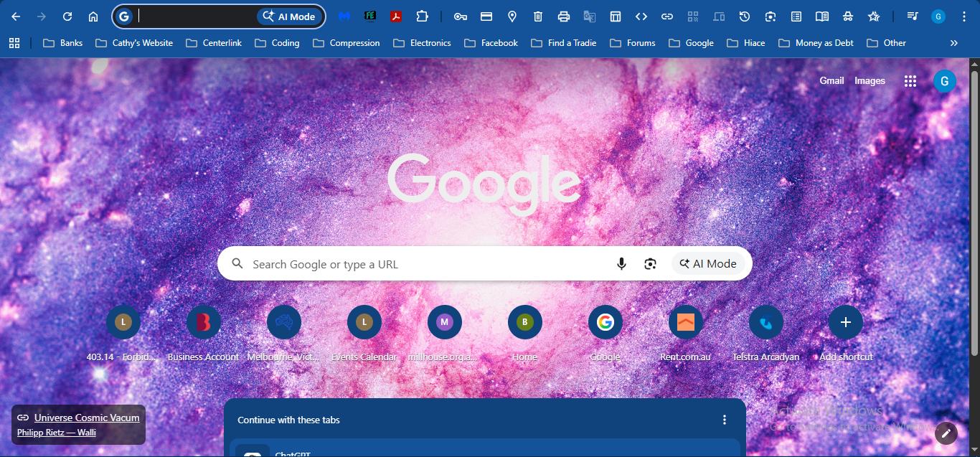This screenshot has height=457, width=980.
Task: Click the Add shortcut button
Action: (846, 334)
